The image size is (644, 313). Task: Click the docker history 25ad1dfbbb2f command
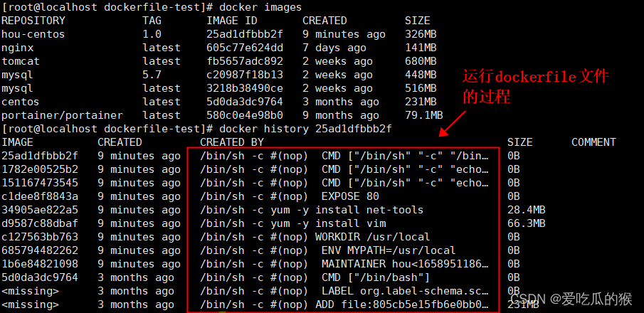click(305, 129)
